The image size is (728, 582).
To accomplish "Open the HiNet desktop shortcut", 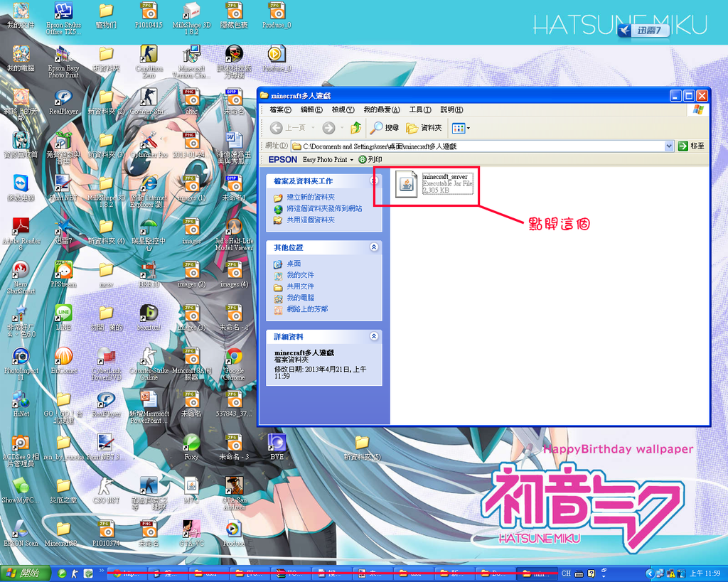I will coord(21,404).
